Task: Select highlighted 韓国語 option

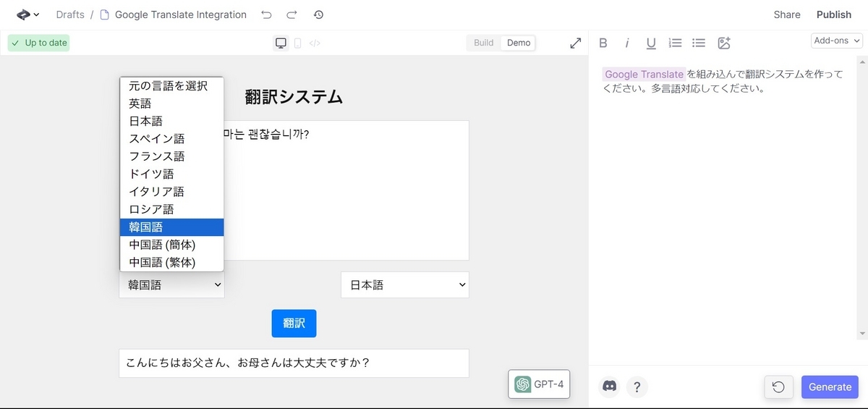Action: [172, 227]
